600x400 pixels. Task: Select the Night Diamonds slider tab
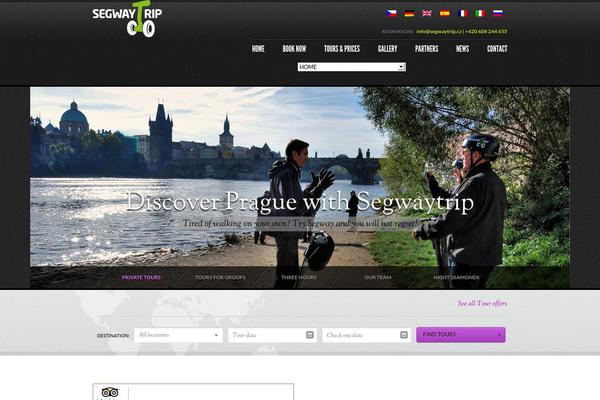click(x=456, y=277)
